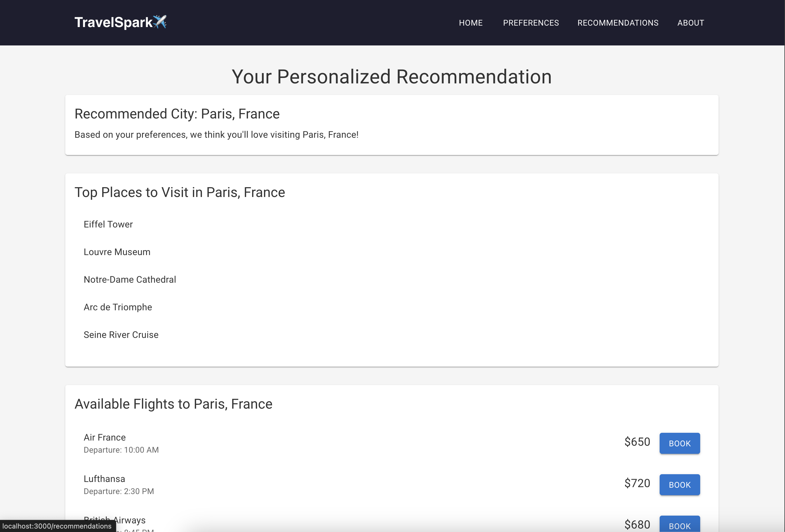Select the Seine River Cruise item

(x=121, y=335)
